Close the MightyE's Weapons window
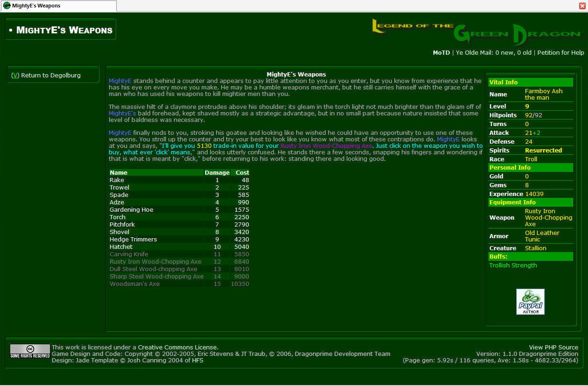 pyautogui.click(x=582, y=6)
